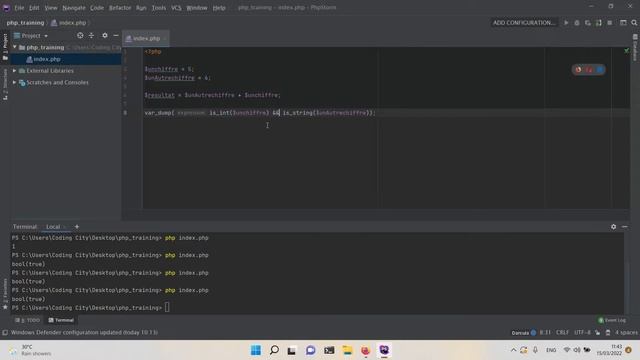Collapse all nodes in Project panel
The width and height of the screenshot is (640, 360).
pyautogui.click(x=91, y=36)
